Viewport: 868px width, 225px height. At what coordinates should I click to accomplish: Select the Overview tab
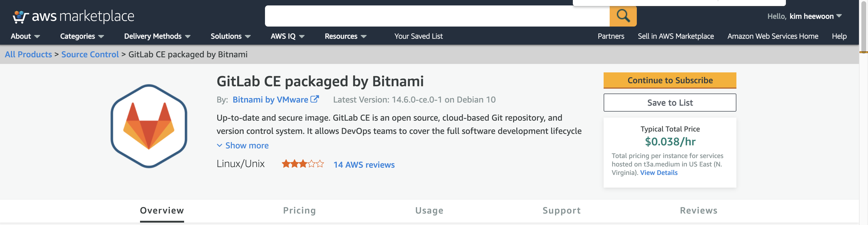coord(162,211)
